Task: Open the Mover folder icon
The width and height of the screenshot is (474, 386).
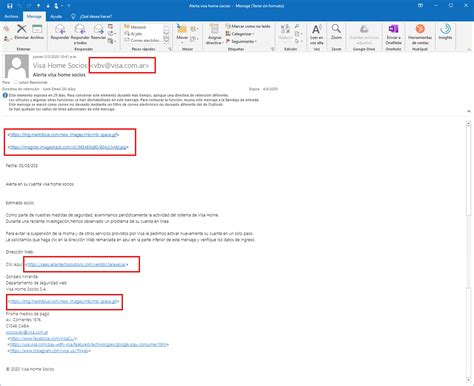Action: pyautogui.click(x=182, y=29)
